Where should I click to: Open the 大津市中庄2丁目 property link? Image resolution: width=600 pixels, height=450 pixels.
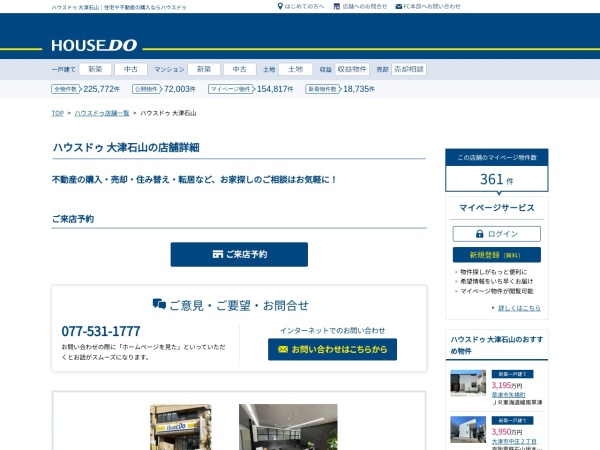(x=514, y=442)
